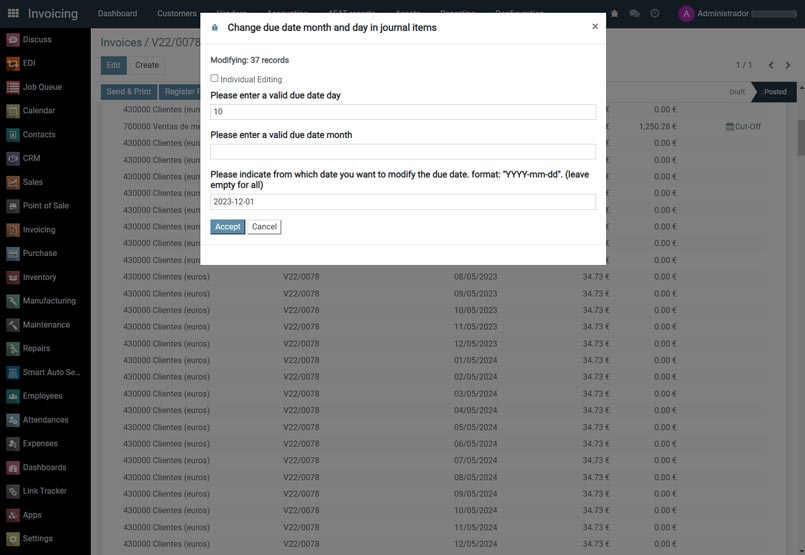The width and height of the screenshot is (805, 555).
Task: Open Maintenance sidebar icon
Action: 13,324
